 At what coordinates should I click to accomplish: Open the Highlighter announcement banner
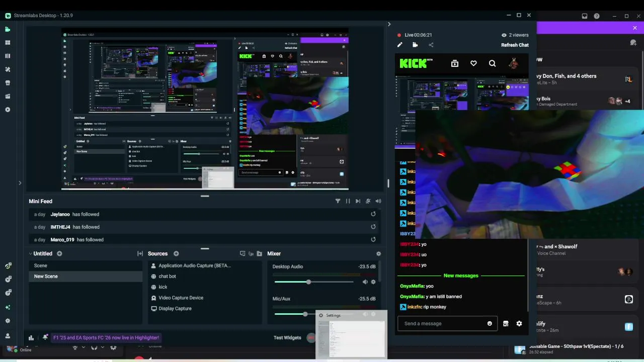(x=106, y=338)
